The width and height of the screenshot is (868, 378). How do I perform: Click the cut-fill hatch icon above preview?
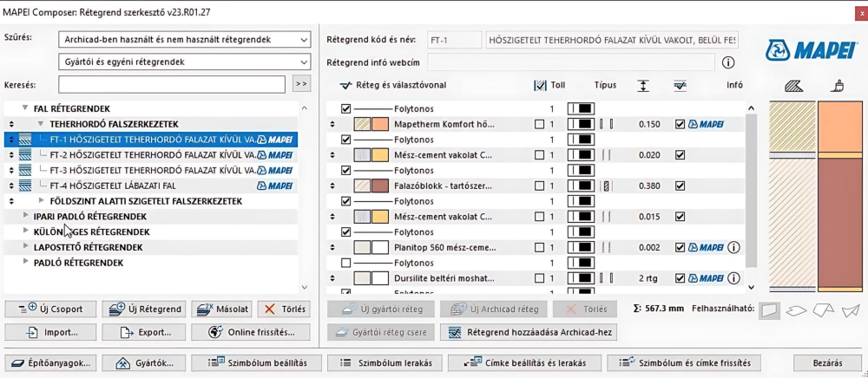click(792, 86)
